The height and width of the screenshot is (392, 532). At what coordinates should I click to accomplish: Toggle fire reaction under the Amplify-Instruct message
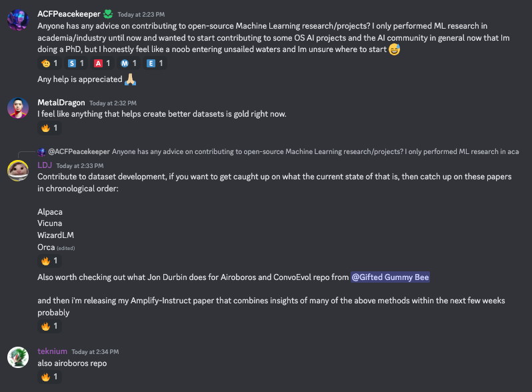coord(49,326)
